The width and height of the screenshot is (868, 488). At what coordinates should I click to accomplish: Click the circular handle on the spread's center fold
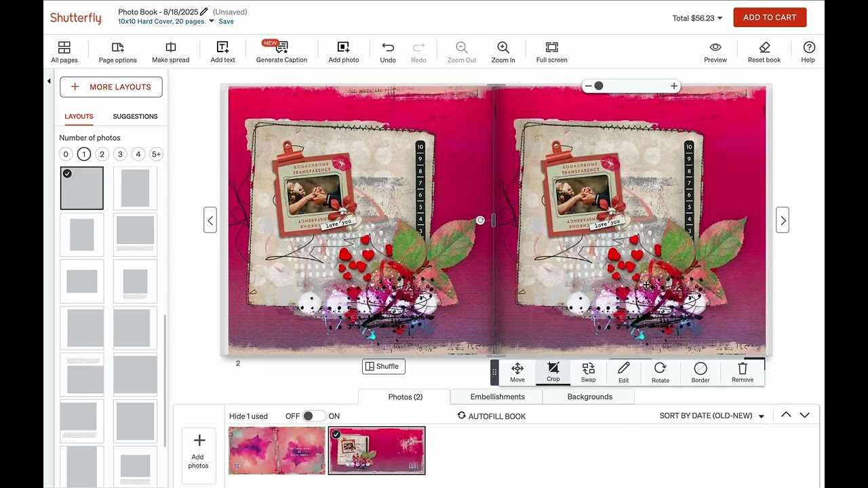(480, 220)
